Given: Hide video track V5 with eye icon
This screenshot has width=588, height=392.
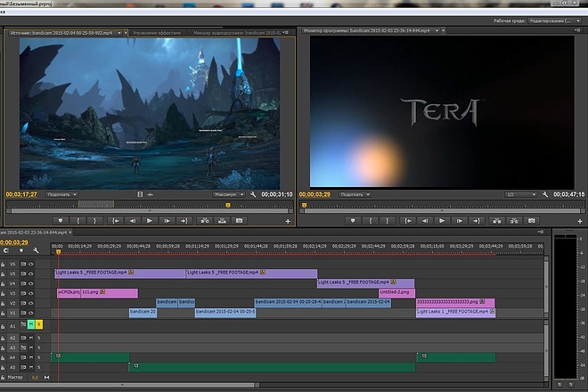Looking at the screenshot, I should 31,274.
